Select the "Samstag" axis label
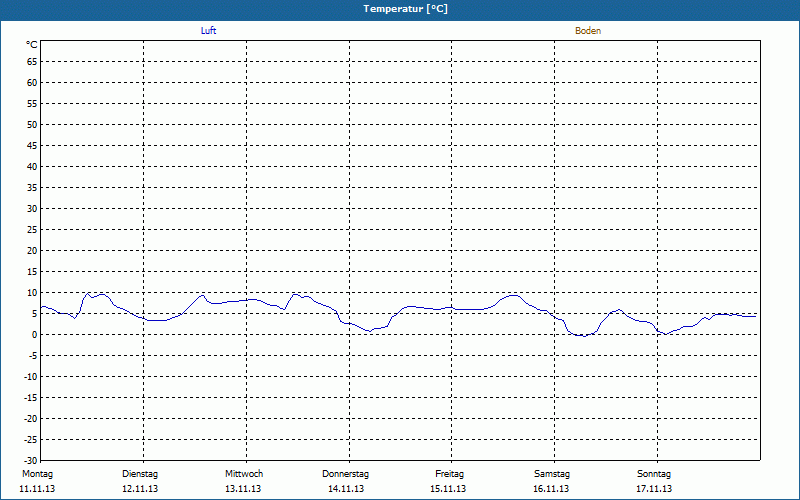 point(552,474)
